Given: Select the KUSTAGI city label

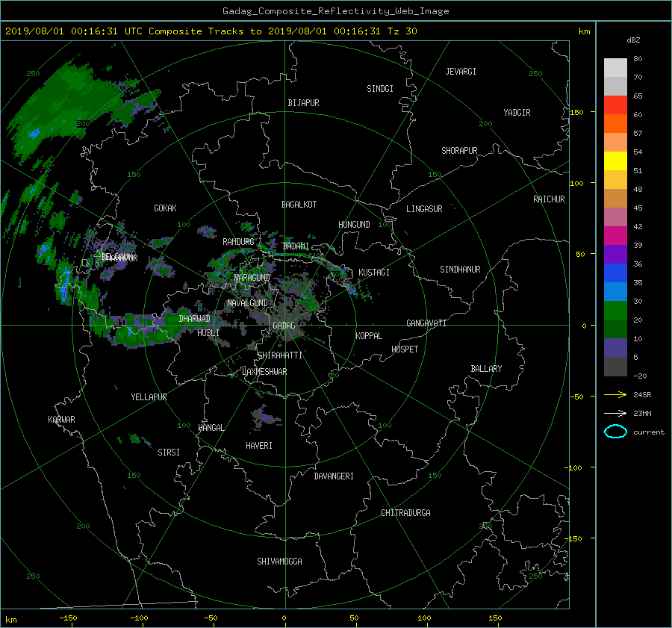Looking at the screenshot, I should tap(374, 273).
